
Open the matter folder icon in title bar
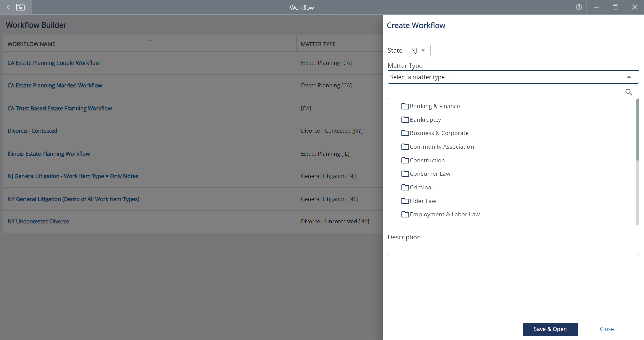pos(20,7)
